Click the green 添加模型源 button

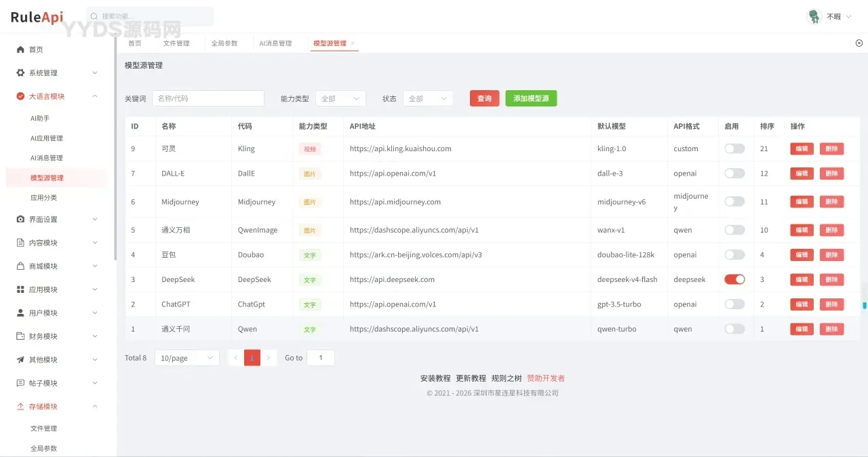point(531,98)
